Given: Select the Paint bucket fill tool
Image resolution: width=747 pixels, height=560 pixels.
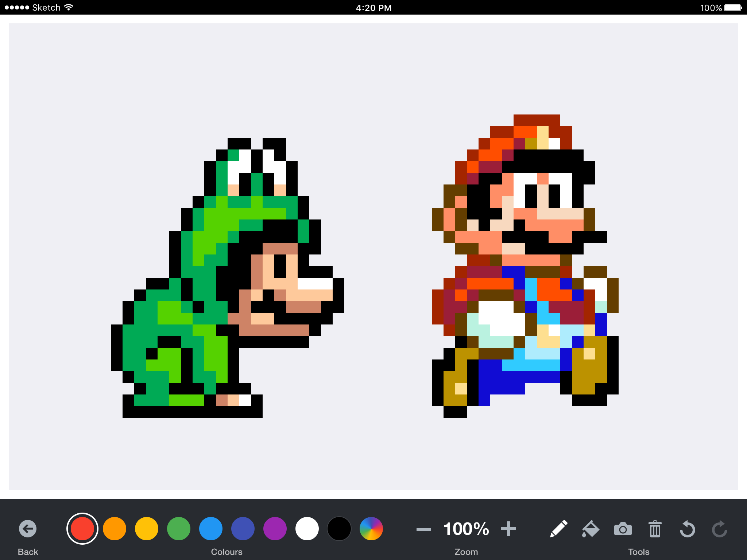Looking at the screenshot, I should click(x=591, y=529).
